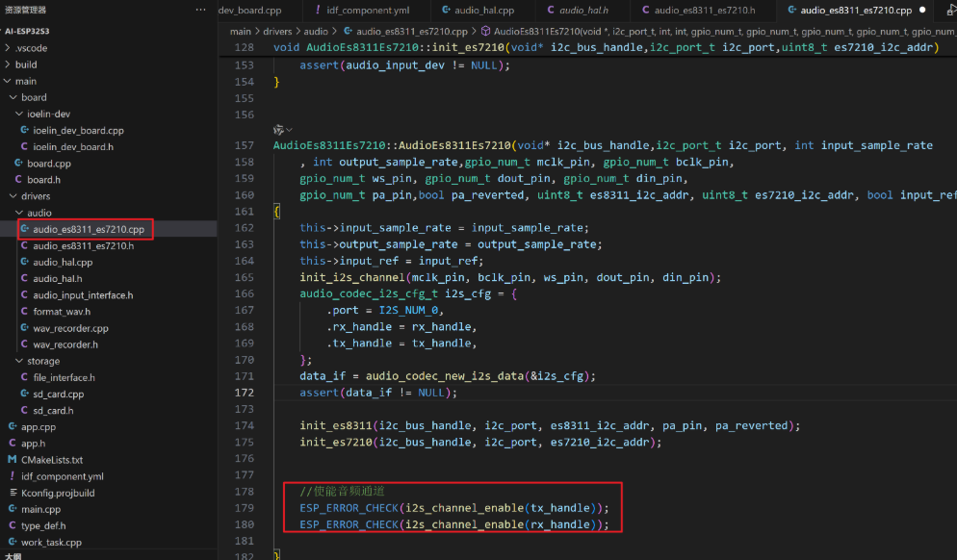Click line number 157 in the gutter

click(245, 145)
